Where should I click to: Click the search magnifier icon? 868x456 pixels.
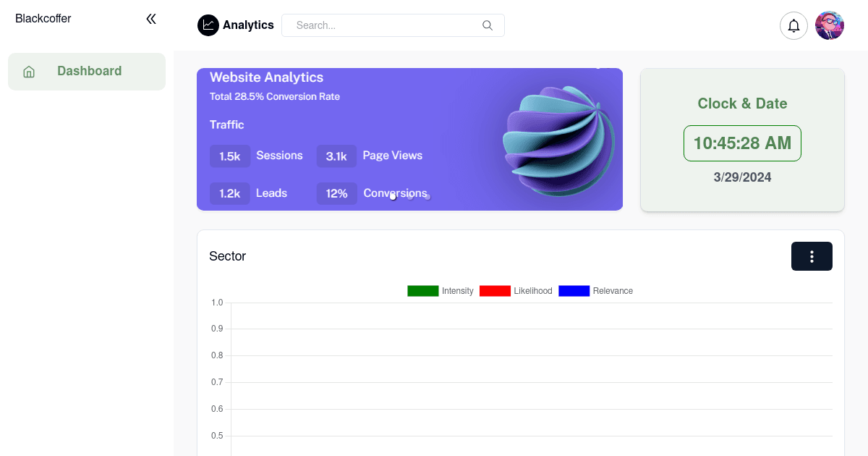point(488,25)
